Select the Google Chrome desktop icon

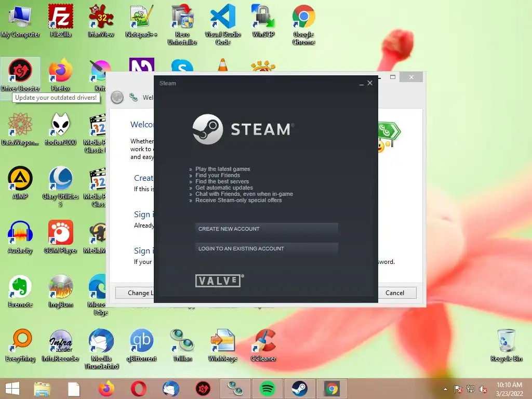tap(303, 25)
